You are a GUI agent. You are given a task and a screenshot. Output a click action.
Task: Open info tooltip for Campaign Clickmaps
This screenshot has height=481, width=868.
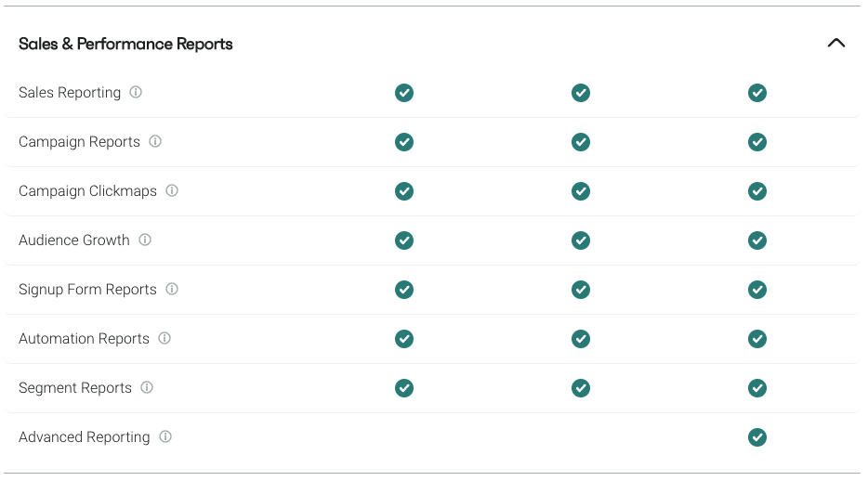click(172, 190)
